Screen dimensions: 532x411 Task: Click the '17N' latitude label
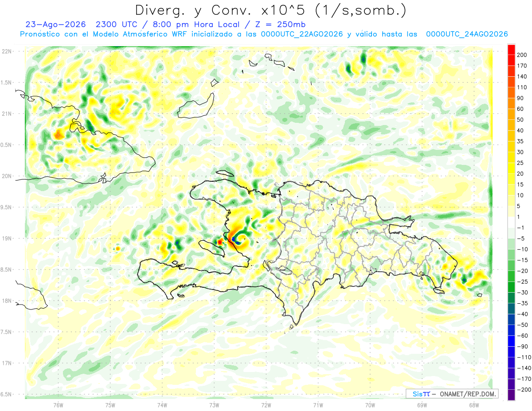[6, 363]
